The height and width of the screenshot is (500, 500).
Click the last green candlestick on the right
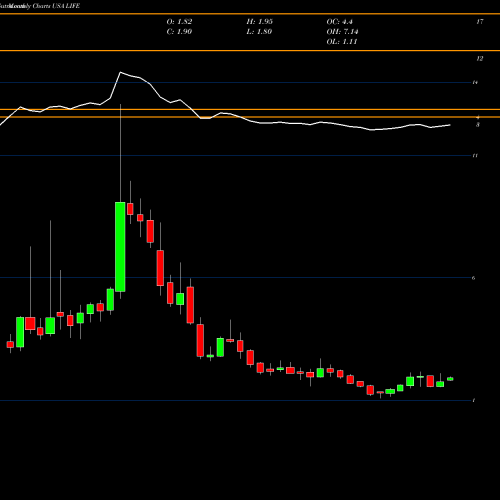(450, 379)
